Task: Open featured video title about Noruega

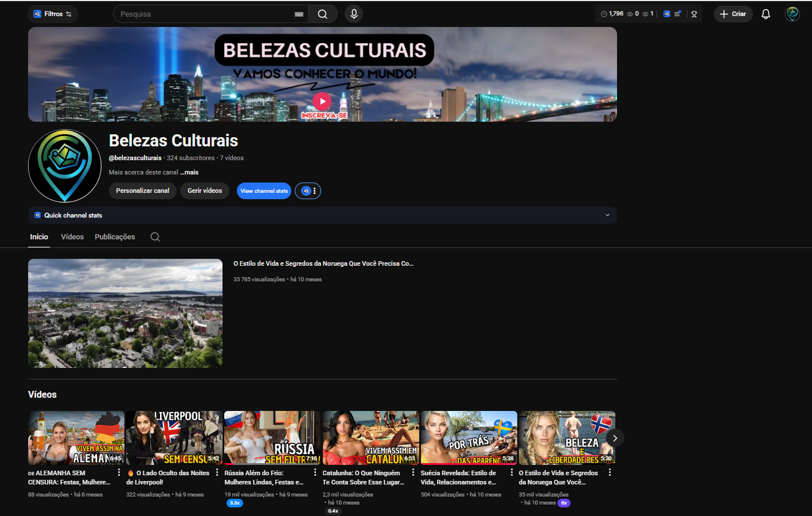Action: click(323, 263)
